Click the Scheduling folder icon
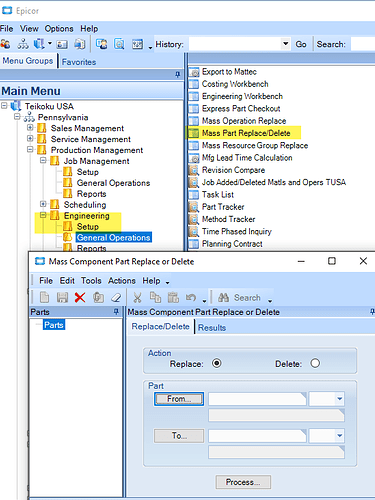Image resolution: width=375 pixels, height=500 pixels. 55,204
